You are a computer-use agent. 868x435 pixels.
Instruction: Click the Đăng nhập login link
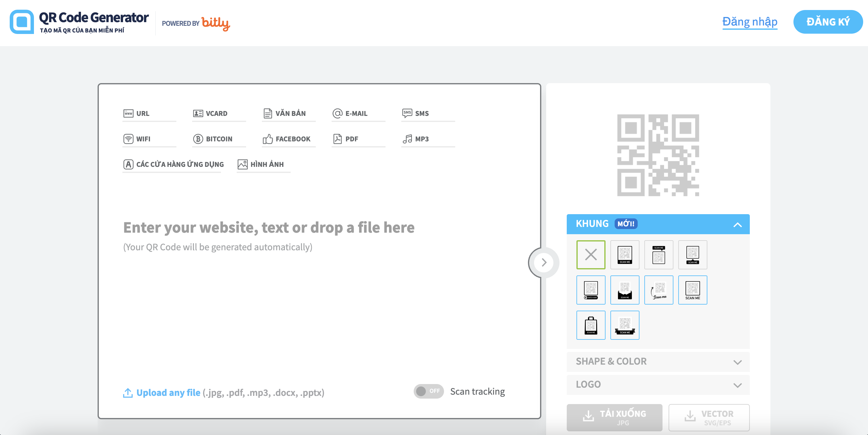[750, 22]
